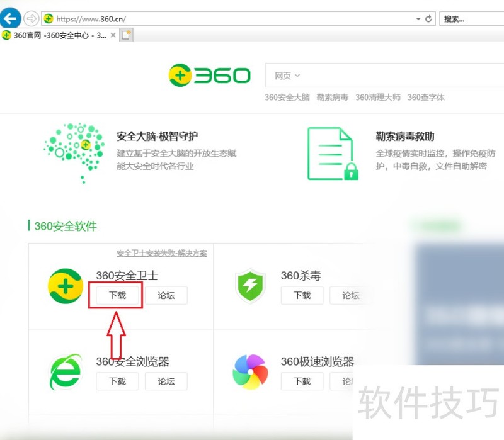The width and height of the screenshot is (504, 440).
Task: Open 安全卫士安装失败-解决方案 link
Action: (162, 253)
